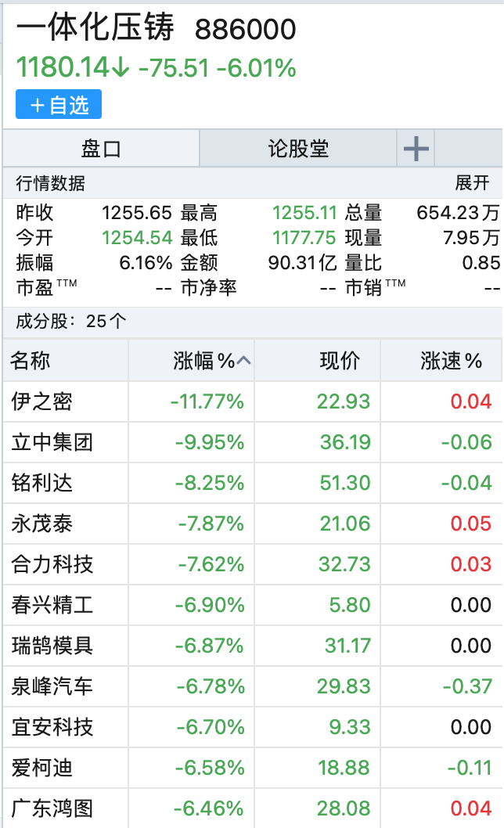The height and width of the screenshot is (828, 504).
Task: Select 广东鸿图 at the list bottom
Action: click(52, 808)
